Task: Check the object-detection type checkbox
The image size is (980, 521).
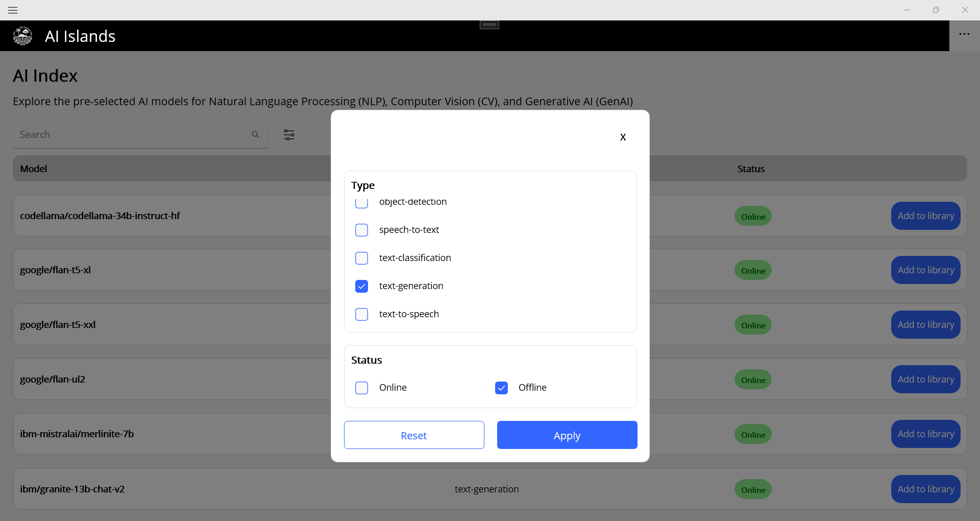Action: pos(361,202)
